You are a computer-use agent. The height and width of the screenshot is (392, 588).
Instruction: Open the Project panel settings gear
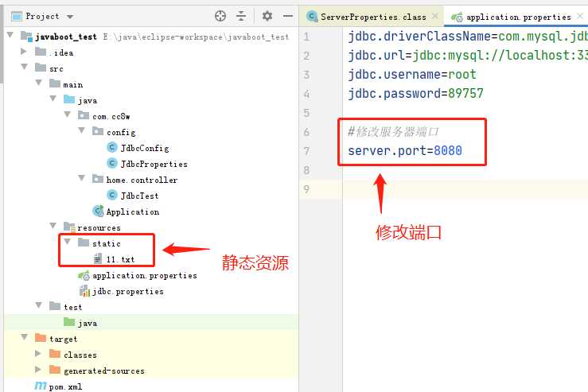(x=267, y=16)
